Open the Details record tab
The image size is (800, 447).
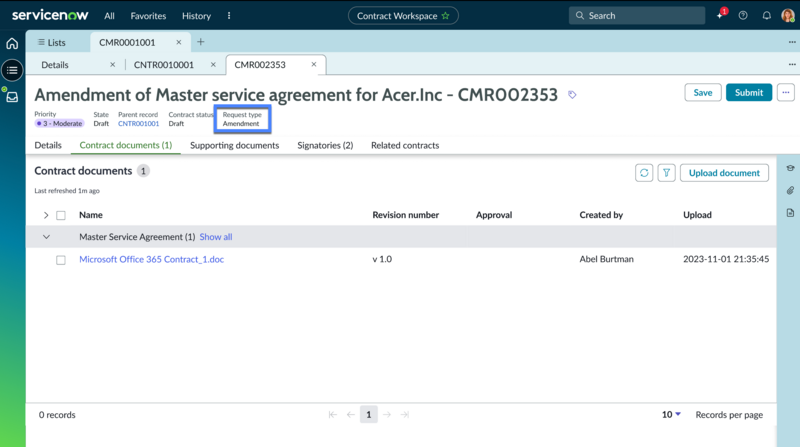48,145
